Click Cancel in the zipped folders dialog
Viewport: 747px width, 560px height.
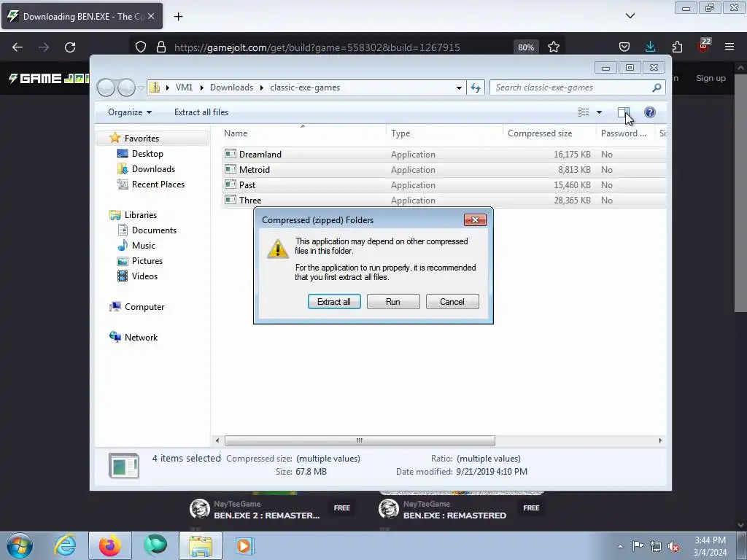pyautogui.click(x=452, y=301)
